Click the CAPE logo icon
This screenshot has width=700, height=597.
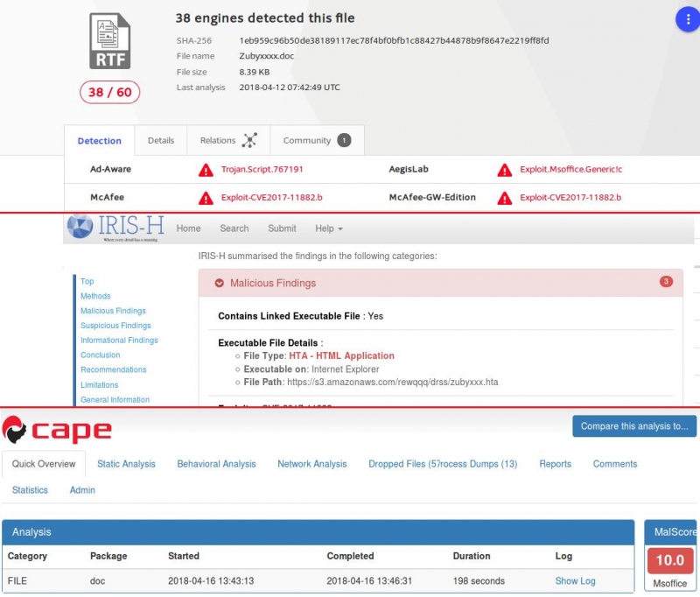[x=15, y=430]
